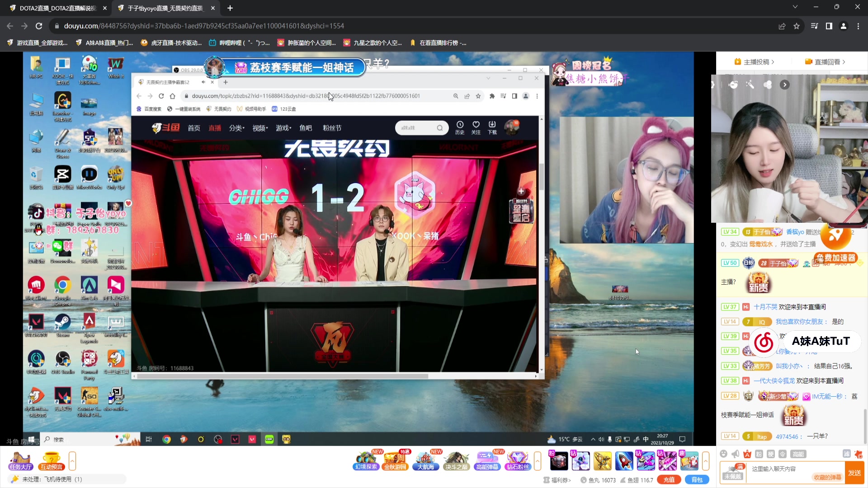Select the '趣' tagged gift icon
868x488 pixels.
pos(689,461)
